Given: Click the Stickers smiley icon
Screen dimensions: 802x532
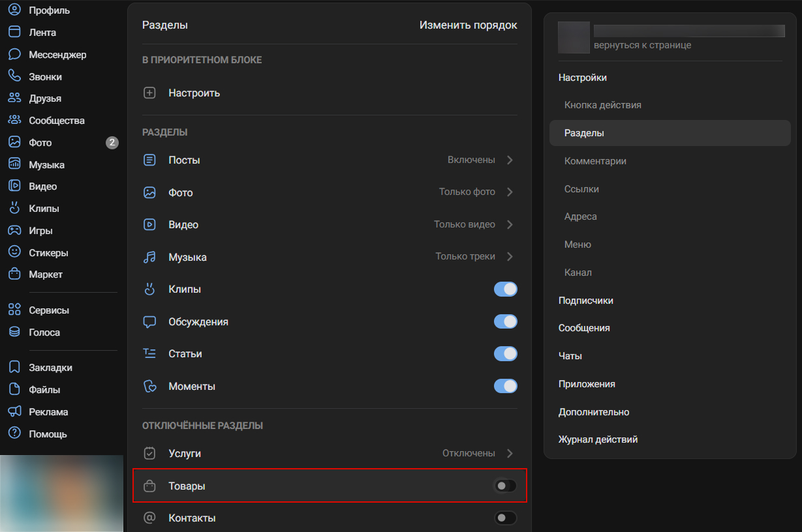Looking at the screenshot, I should point(14,252).
